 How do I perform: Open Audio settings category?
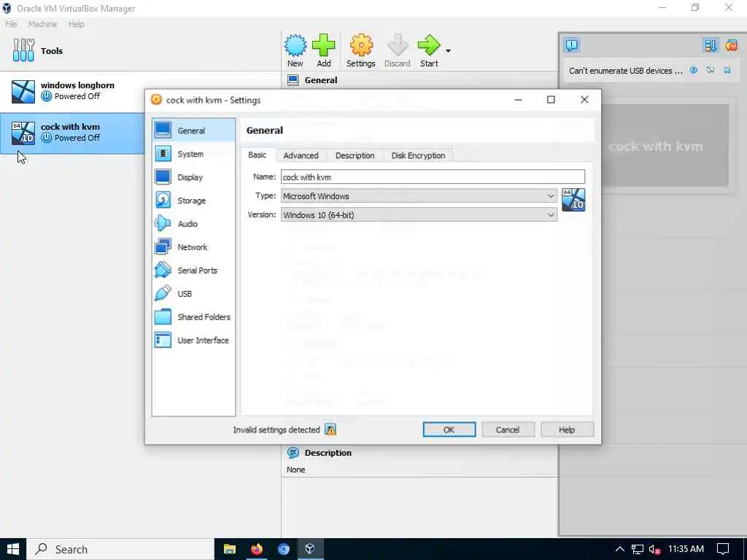click(x=193, y=224)
